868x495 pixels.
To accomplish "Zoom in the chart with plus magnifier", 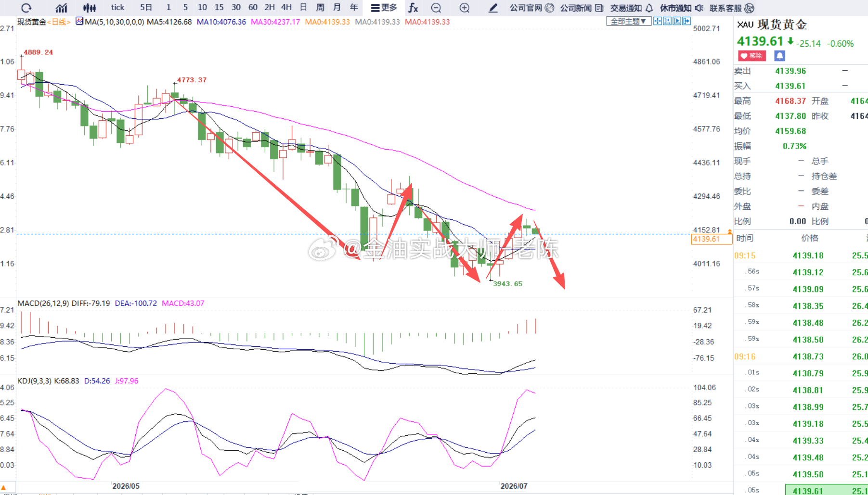I will tap(465, 8).
